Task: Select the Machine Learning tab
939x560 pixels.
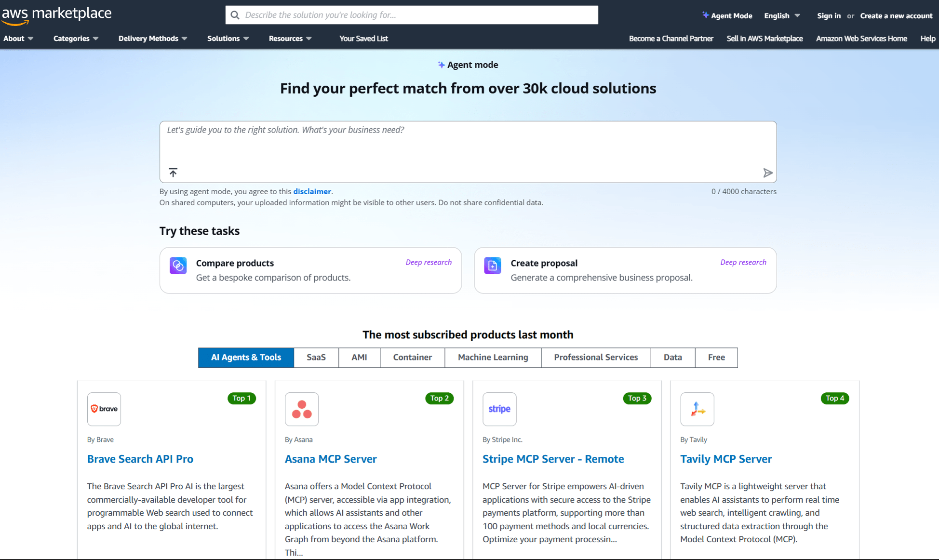Action: pos(493,357)
